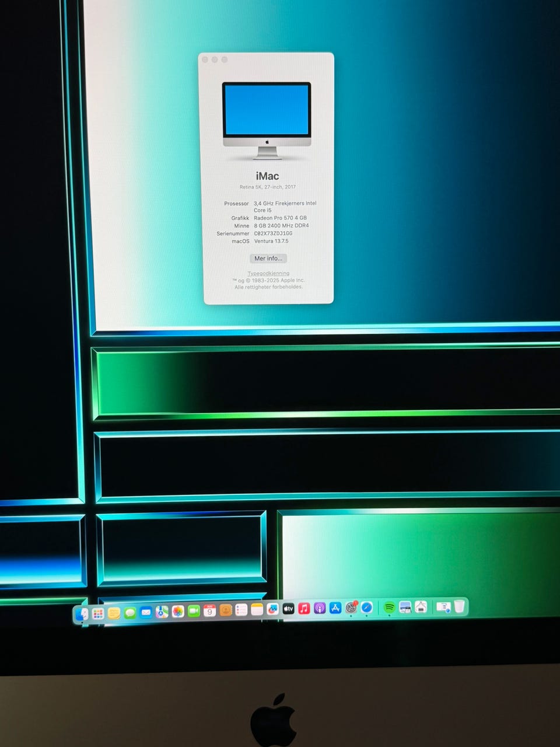The width and height of the screenshot is (560, 747).
Task: Open Maps from the Dock
Action: click(162, 612)
